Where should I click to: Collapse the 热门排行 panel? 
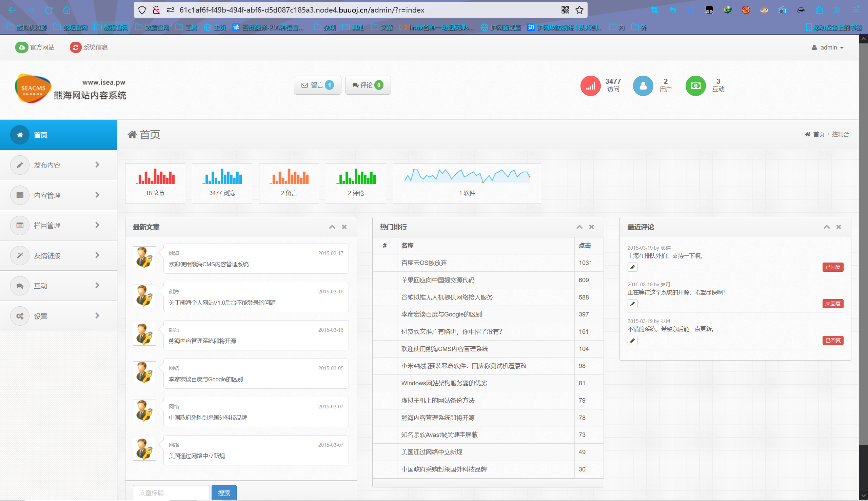point(579,227)
